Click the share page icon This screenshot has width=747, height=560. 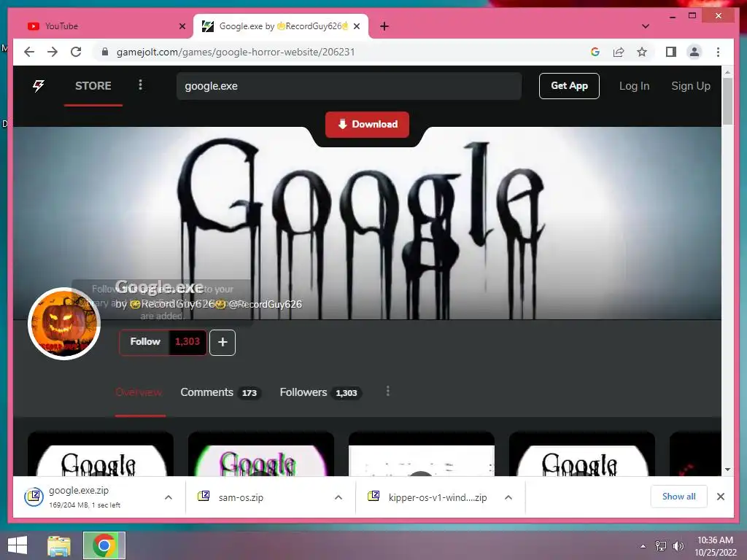619,52
